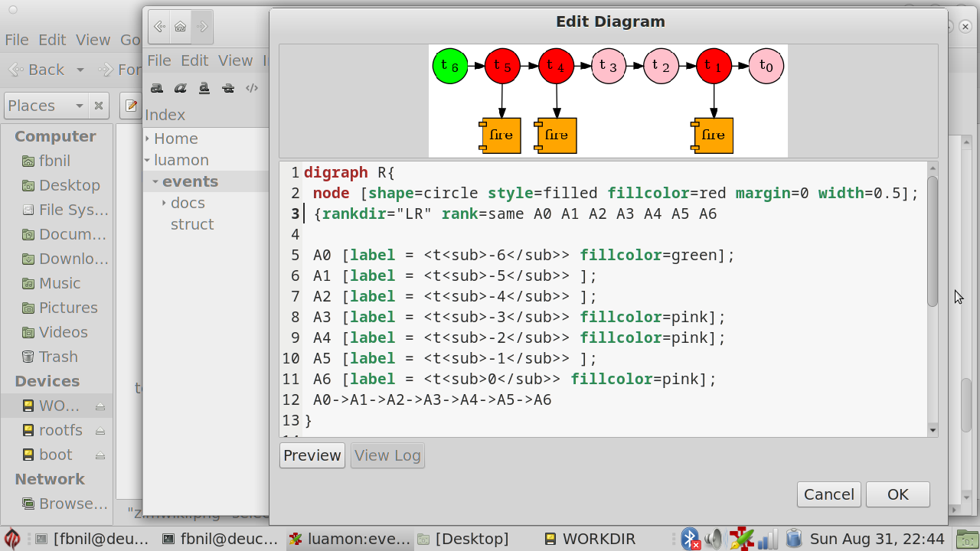The height and width of the screenshot is (551, 980).
Task: Eject the WO... device
Action: pos(100,406)
